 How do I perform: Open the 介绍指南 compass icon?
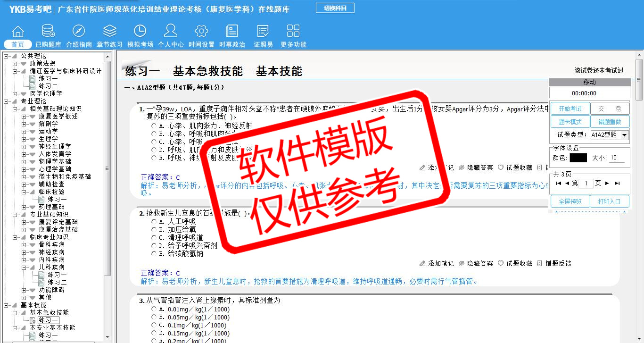point(79,32)
